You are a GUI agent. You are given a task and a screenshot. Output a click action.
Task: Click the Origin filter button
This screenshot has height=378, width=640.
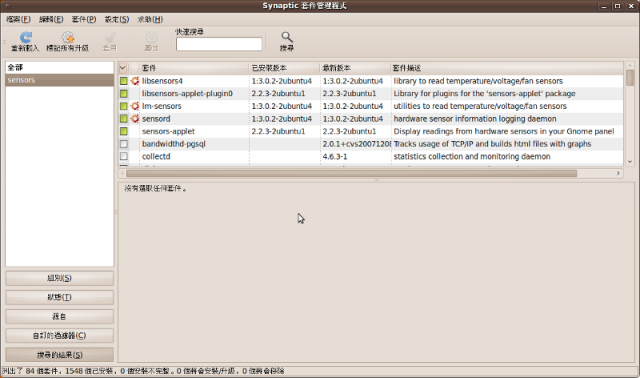(x=60, y=316)
